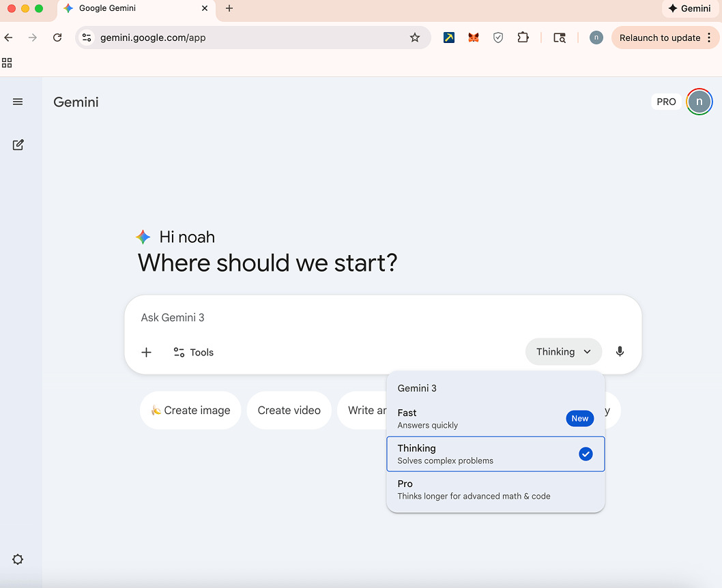Select the Thinking model option
The width and height of the screenshot is (722, 588).
tap(495, 454)
